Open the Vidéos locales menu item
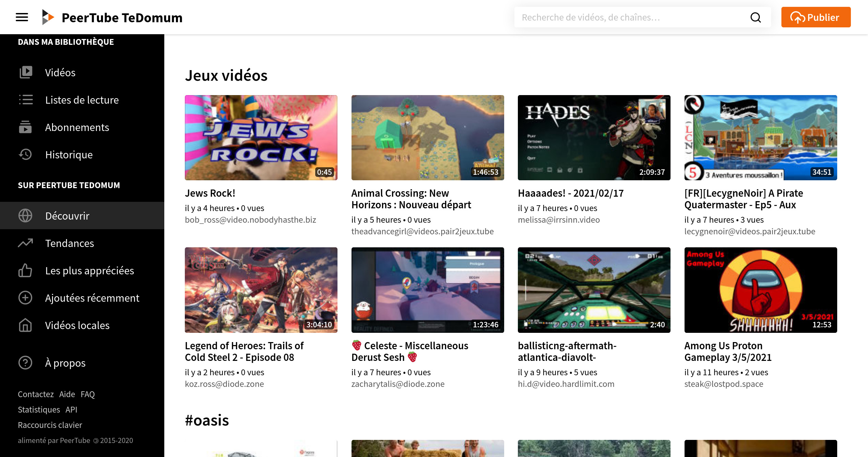The image size is (868, 457). point(77,325)
